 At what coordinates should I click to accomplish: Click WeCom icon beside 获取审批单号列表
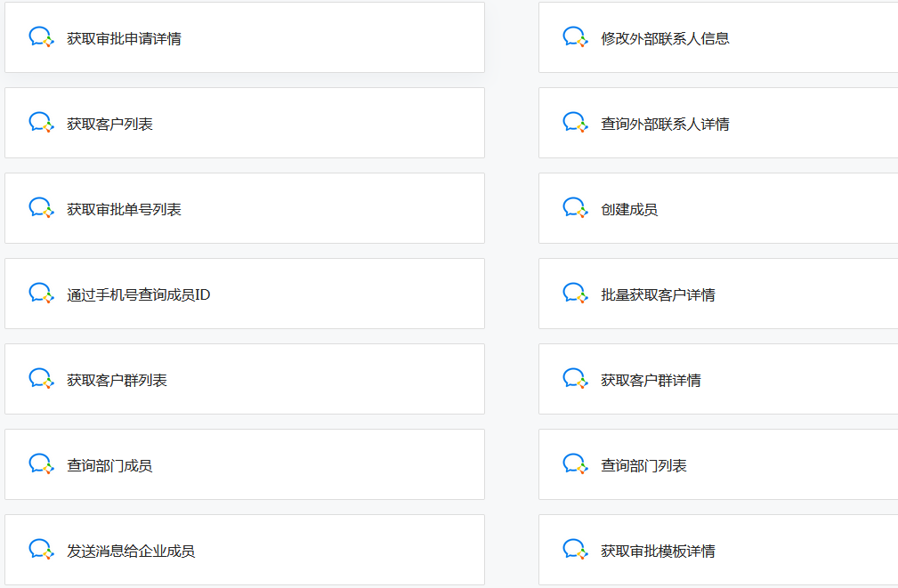41,208
